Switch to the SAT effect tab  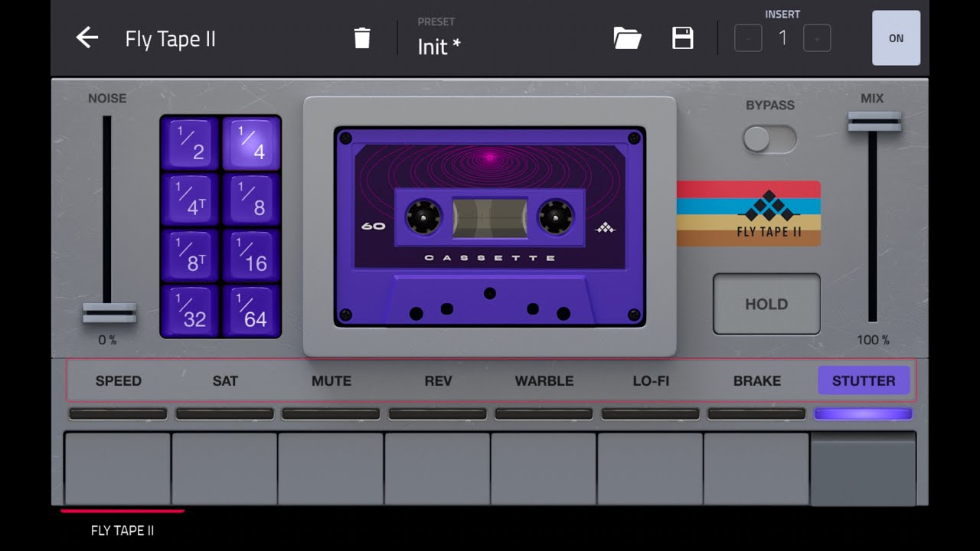225,380
